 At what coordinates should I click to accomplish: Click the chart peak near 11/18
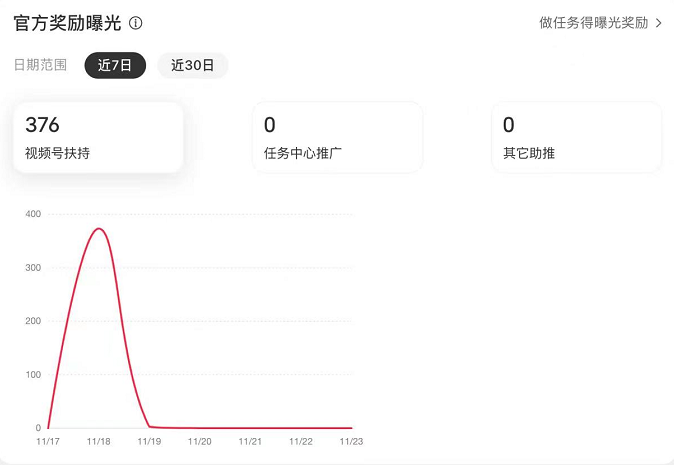[99, 229]
